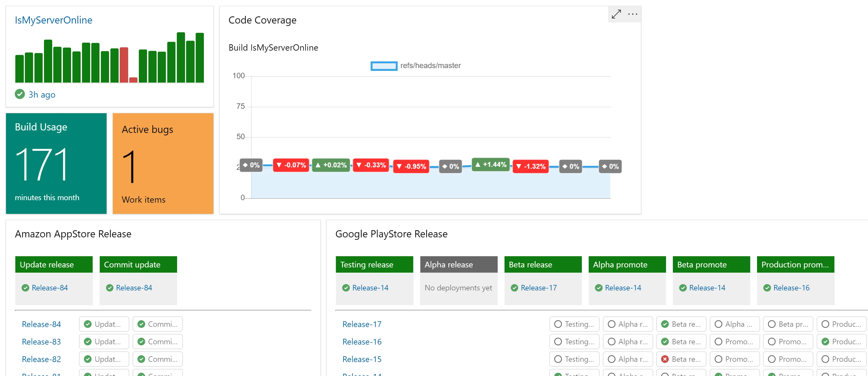Click the success check beside Release-17 Beta release
This screenshot has width=868, height=376.
(515, 288)
